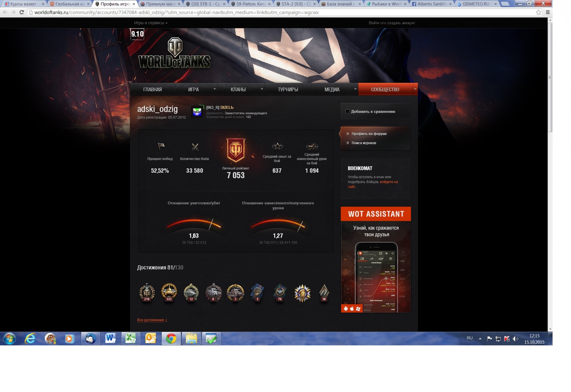Switch to the 'Премиум мага' browser tab
The width and height of the screenshot is (571, 392).
(161, 4)
